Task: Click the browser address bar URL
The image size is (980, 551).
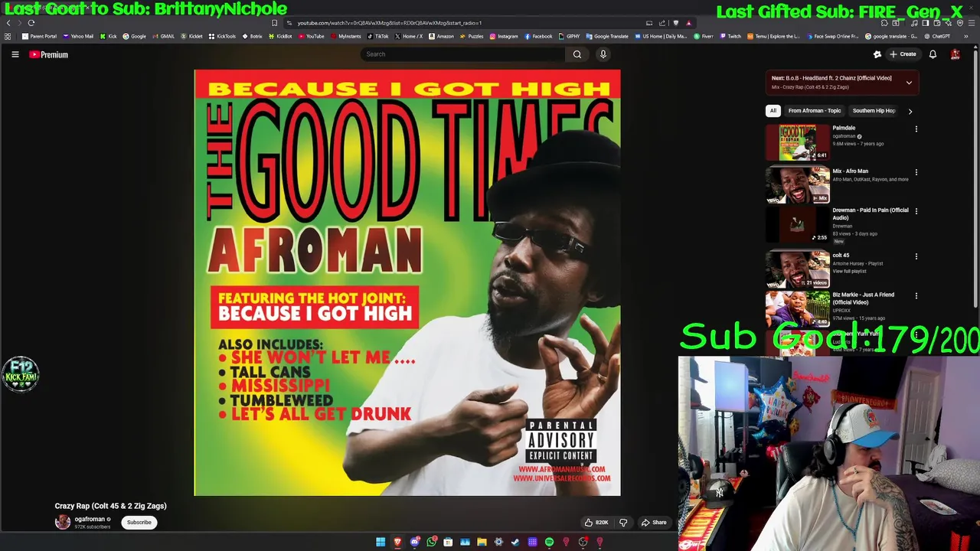Action: tap(389, 23)
